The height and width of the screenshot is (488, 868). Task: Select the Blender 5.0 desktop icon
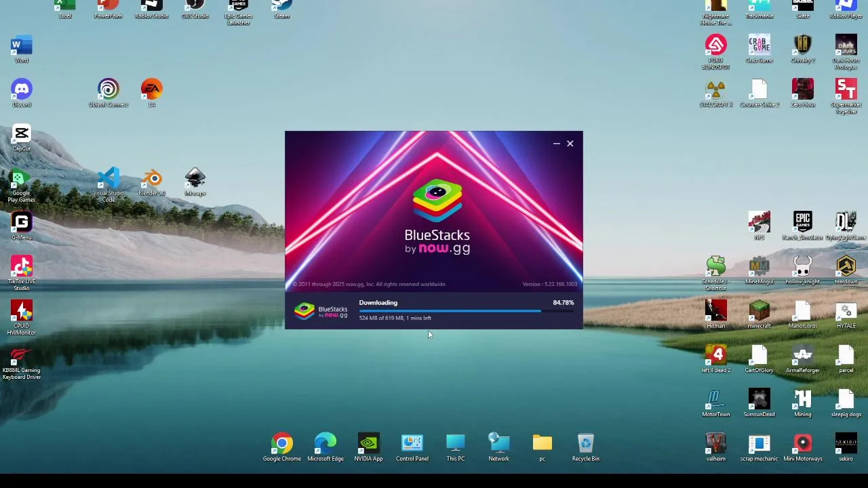152,182
